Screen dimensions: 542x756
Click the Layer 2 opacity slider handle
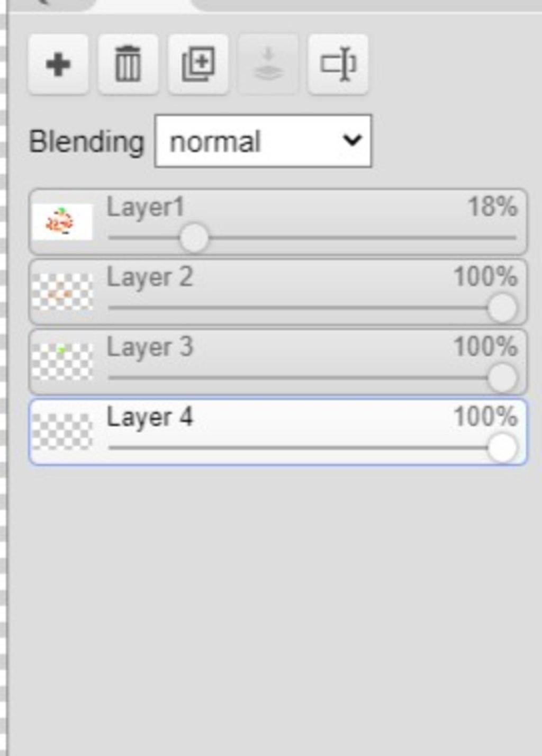tap(502, 308)
